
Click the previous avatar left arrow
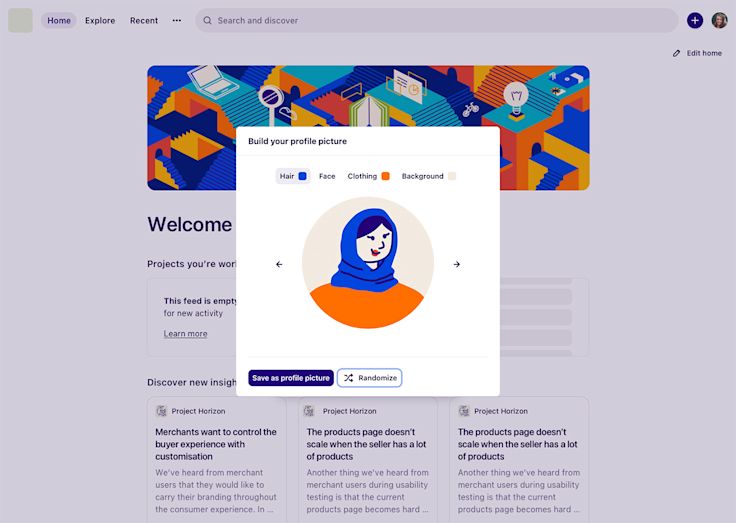point(279,264)
